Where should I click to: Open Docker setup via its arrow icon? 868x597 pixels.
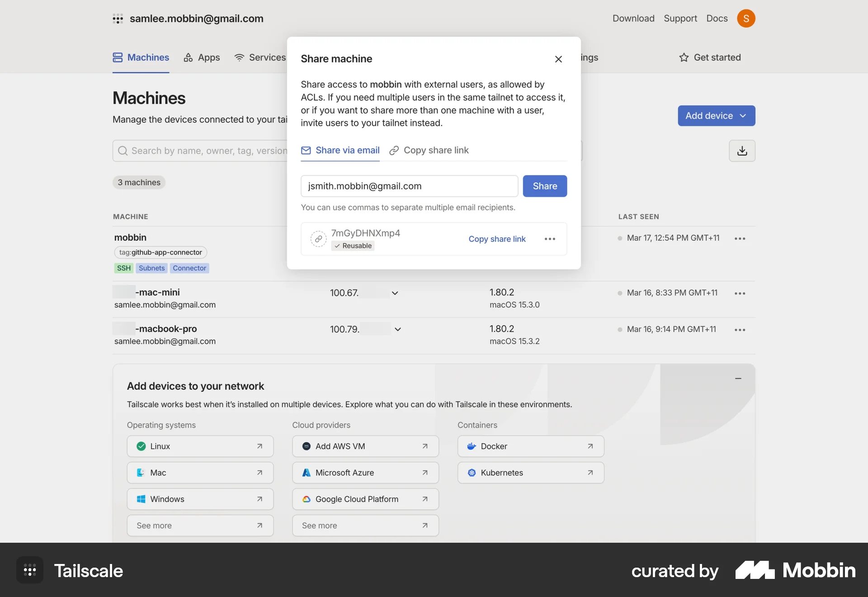590,446
